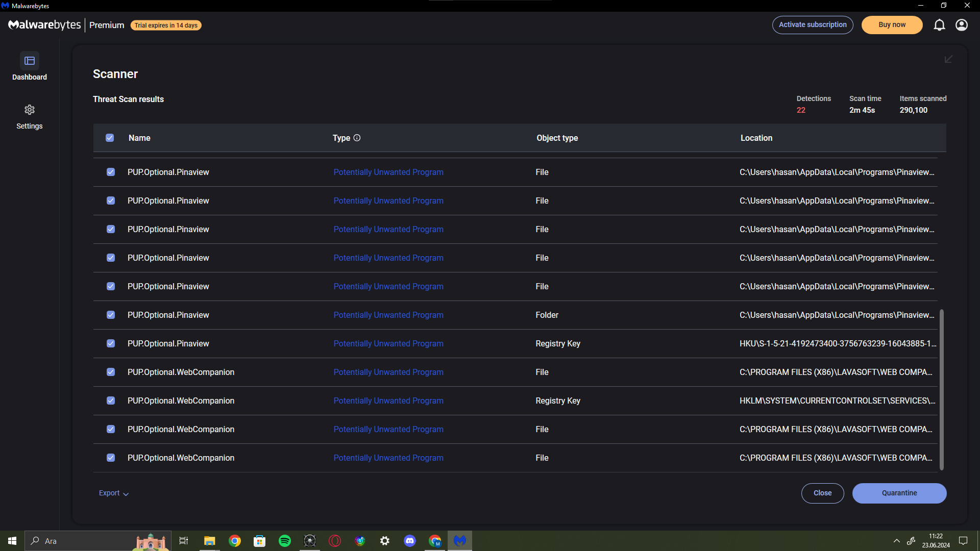Open the notifications bell icon
This screenshot has height=551, width=980.
[939, 25]
